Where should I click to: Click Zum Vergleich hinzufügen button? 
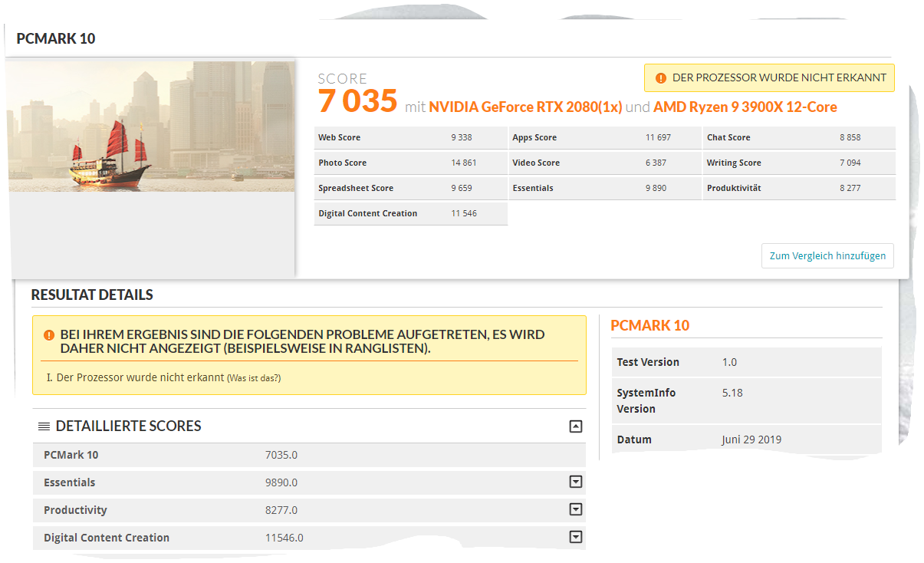[827, 256]
